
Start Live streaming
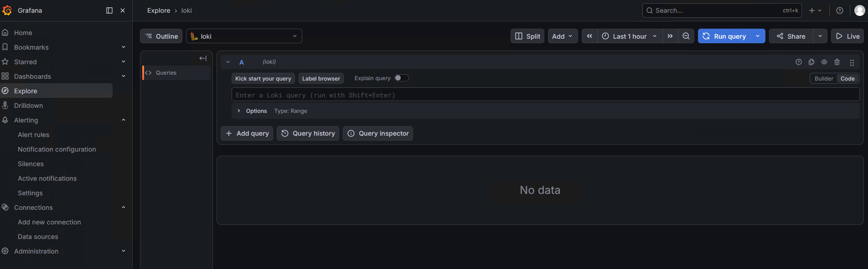tap(847, 36)
